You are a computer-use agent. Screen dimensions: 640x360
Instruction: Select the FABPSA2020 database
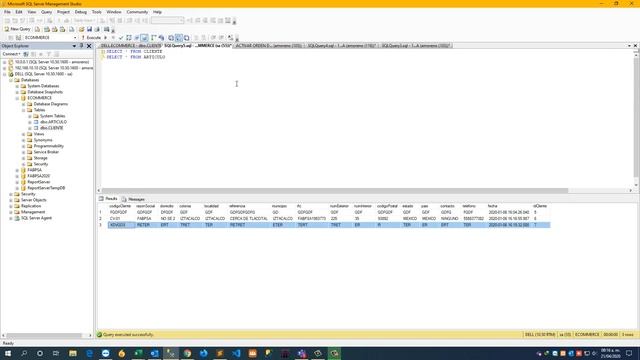(x=38, y=176)
